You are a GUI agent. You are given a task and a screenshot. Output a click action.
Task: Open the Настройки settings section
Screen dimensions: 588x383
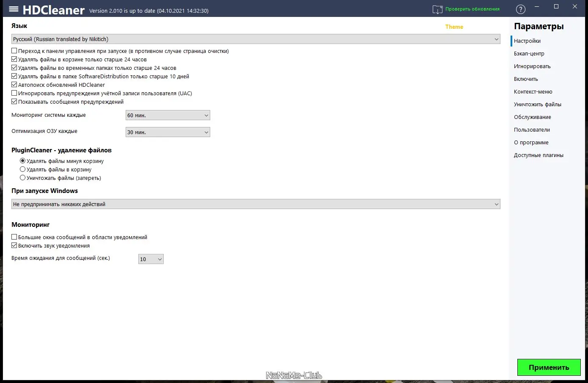(x=527, y=41)
